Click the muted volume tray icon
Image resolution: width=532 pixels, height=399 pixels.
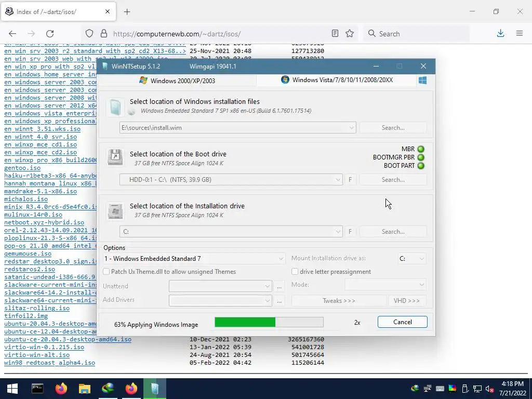pyautogui.click(x=489, y=389)
